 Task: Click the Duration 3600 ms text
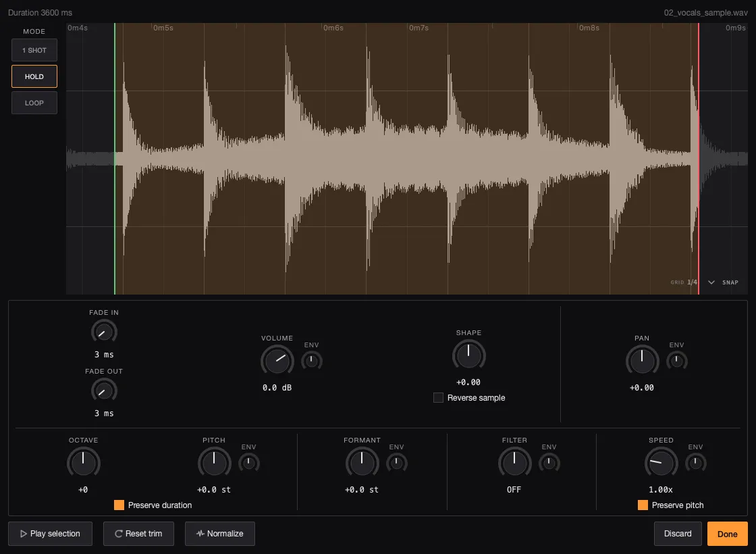click(x=40, y=13)
